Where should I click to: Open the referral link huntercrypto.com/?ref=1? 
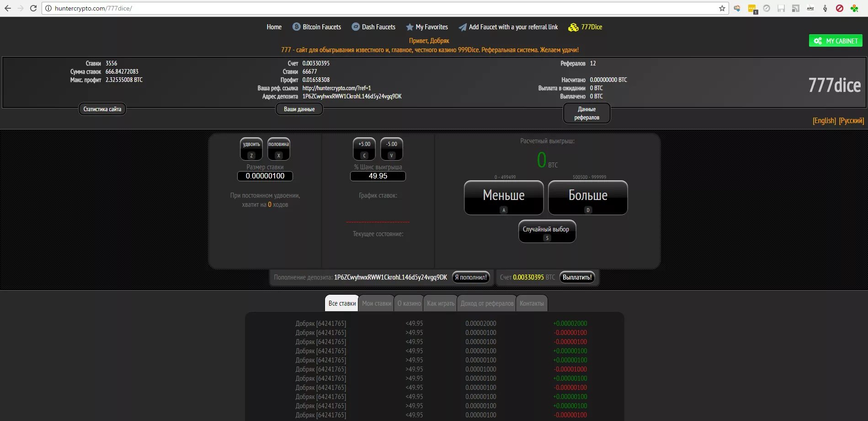(x=336, y=88)
